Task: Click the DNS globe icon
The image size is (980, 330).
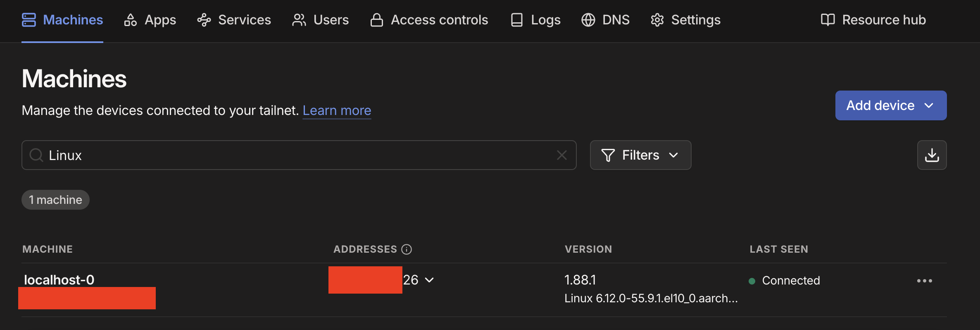Action: pos(588,20)
